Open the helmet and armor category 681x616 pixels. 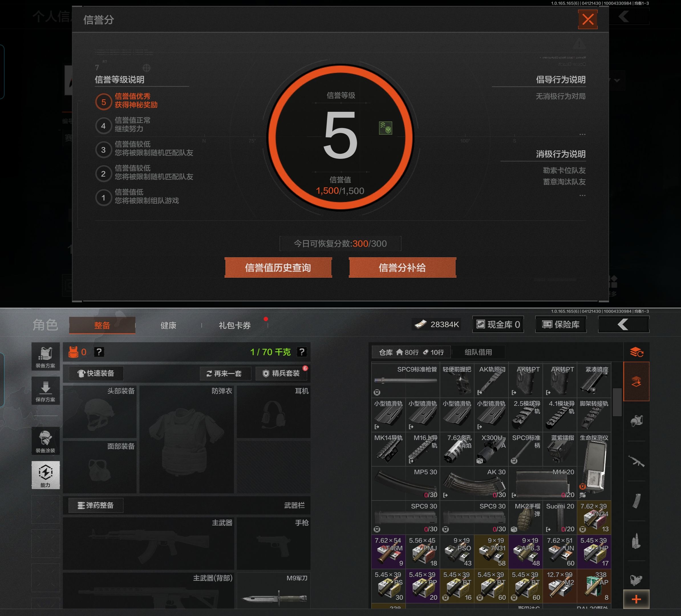click(x=636, y=421)
